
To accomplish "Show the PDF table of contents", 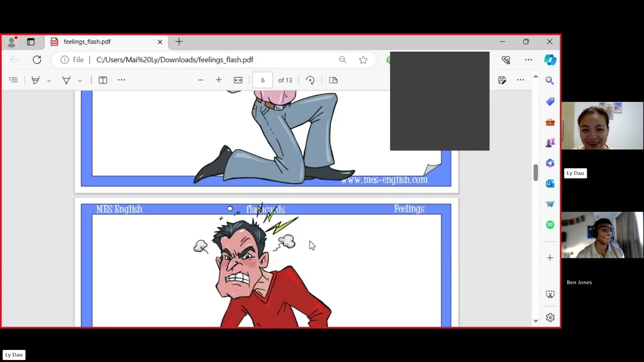I will [x=14, y=80].
